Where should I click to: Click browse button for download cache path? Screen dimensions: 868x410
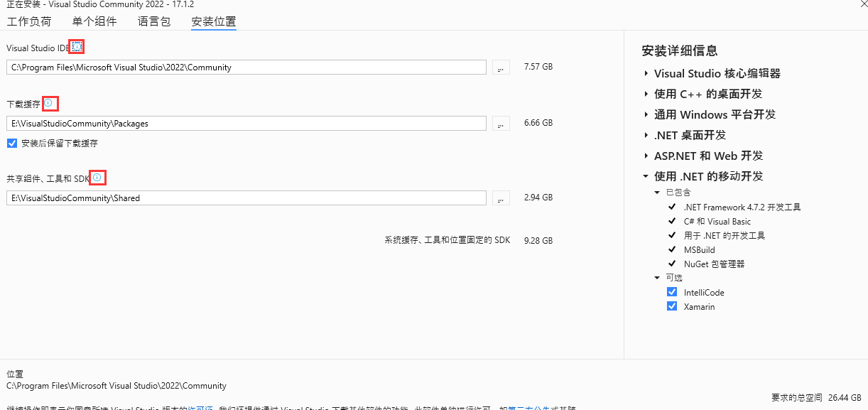click(x=501, y=124)
